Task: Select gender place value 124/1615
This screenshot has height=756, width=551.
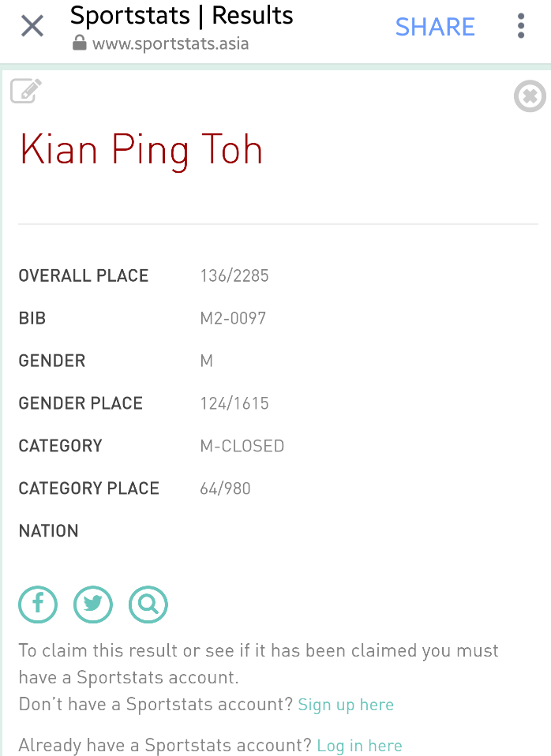Action: (234, 403)
